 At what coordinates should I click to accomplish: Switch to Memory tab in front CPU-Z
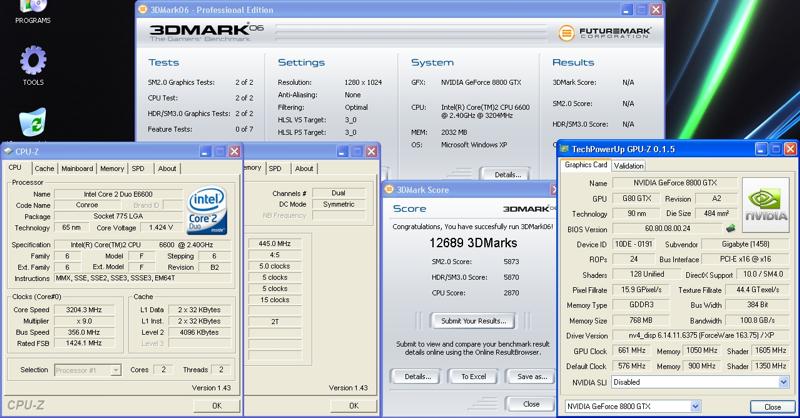click(x=112, y=168)
